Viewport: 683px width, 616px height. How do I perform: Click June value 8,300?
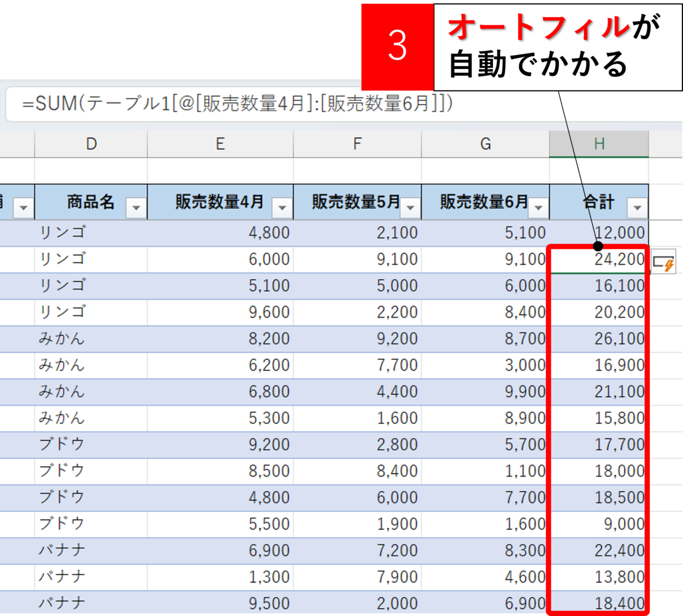(485, 550)
